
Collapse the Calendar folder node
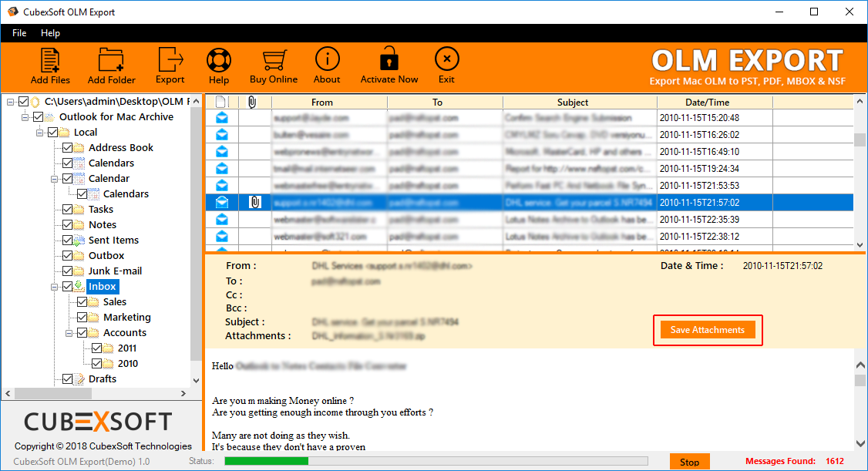(54, 179)
